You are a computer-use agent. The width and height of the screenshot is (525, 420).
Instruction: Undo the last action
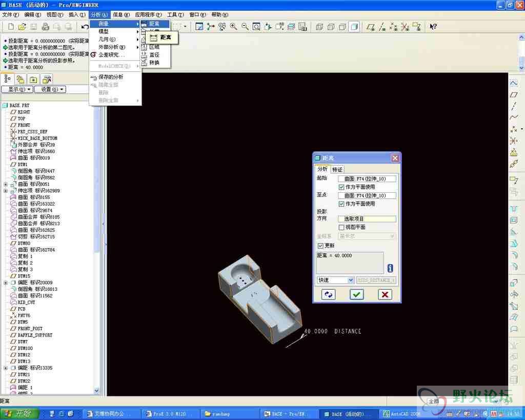[x=85, y=27]
